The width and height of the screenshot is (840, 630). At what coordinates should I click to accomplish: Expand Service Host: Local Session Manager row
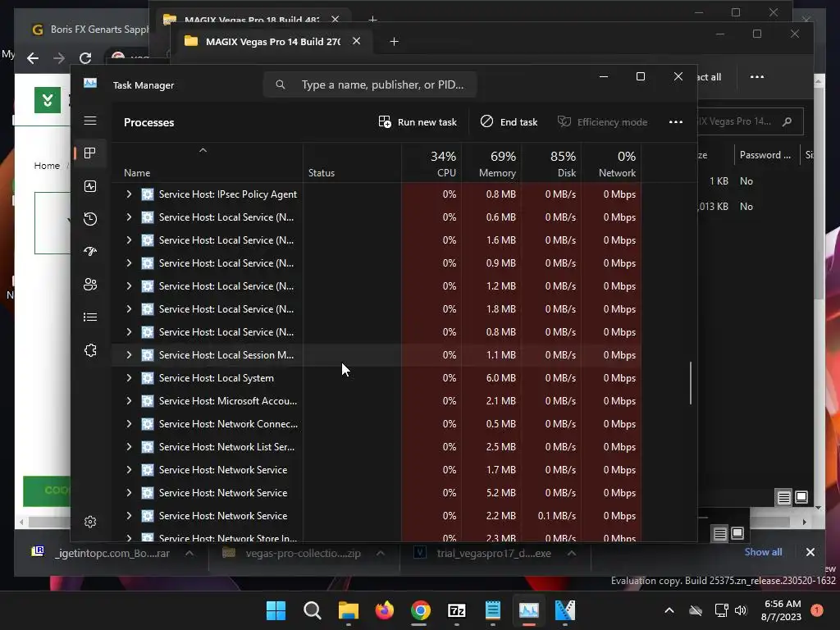[129, 354]
